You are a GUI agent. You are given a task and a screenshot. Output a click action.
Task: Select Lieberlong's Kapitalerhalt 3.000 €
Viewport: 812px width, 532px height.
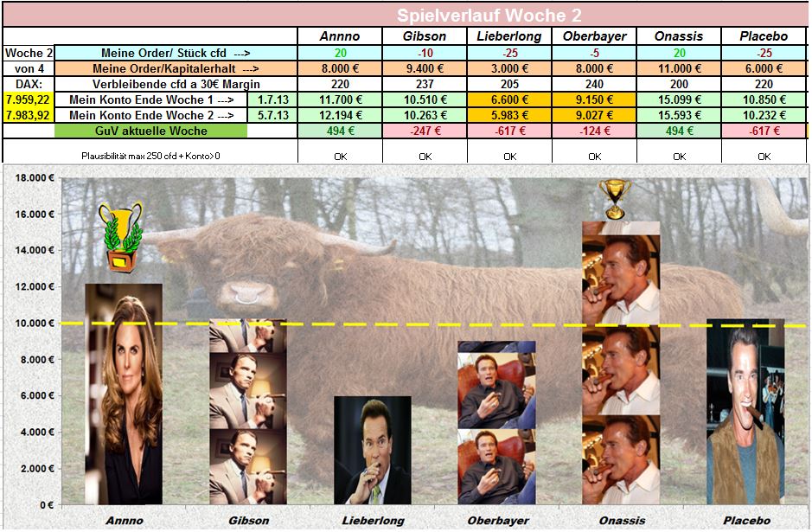click(x=509, y=68)
